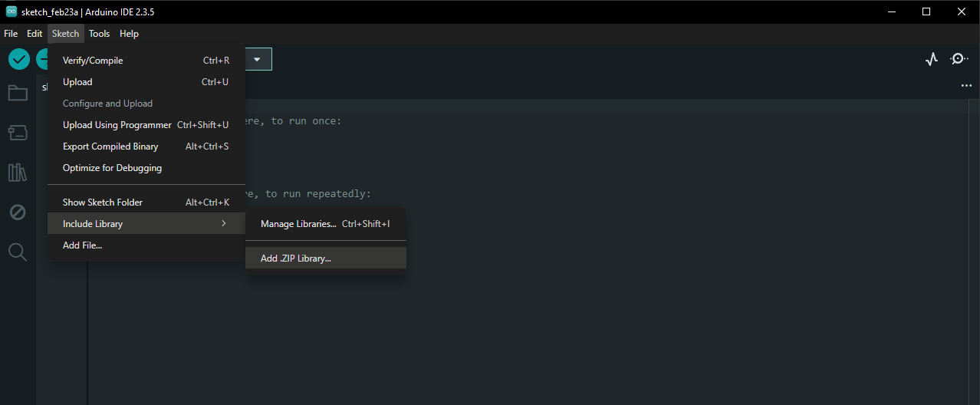Open the Serial Monitor icon
The image size is (980, 405).
959,59
